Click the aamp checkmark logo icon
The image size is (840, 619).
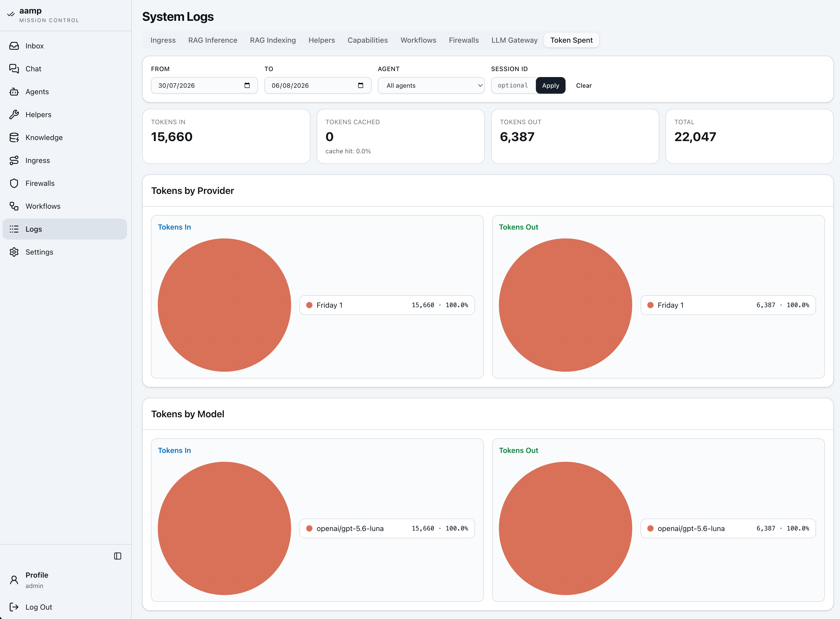click(11, 14)
